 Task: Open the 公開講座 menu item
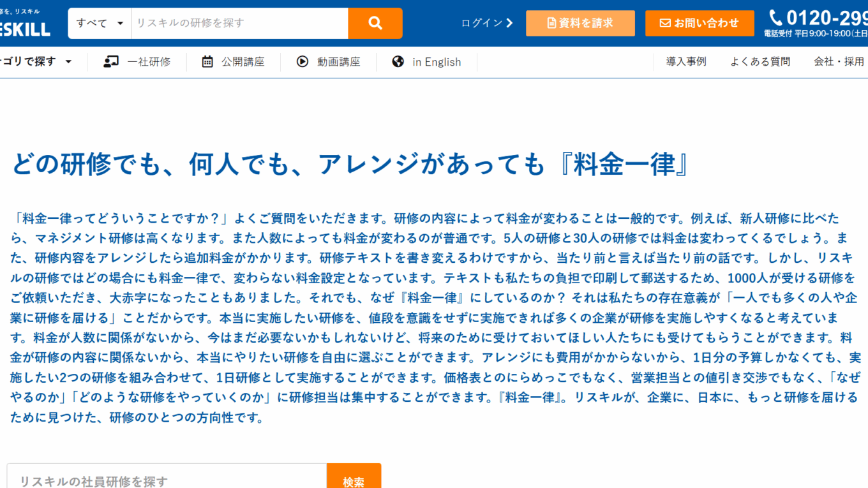(233, 62)
